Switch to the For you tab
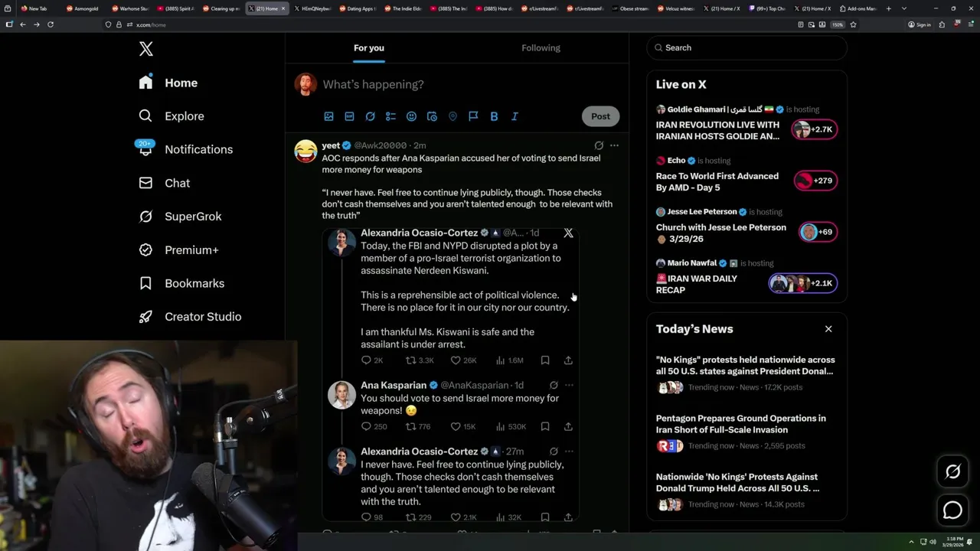The image size is (980, 551). tap(369, 47)
